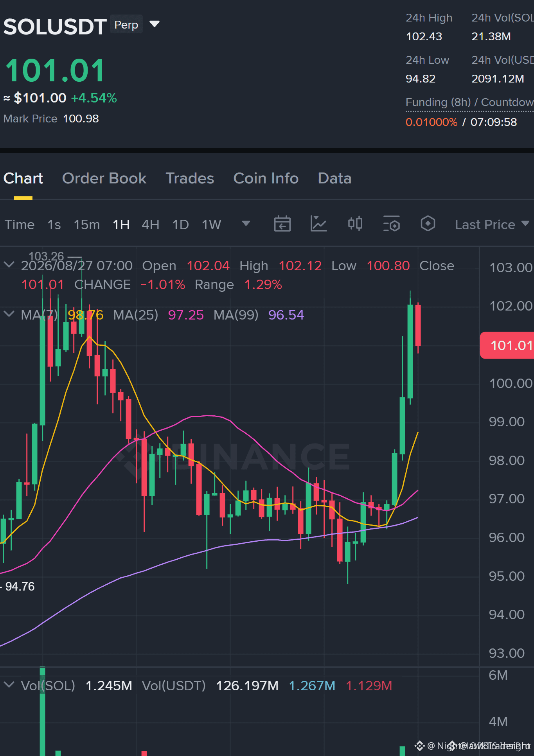Click the Vol(USDT) value 126.197M

[x=247, y=686]
